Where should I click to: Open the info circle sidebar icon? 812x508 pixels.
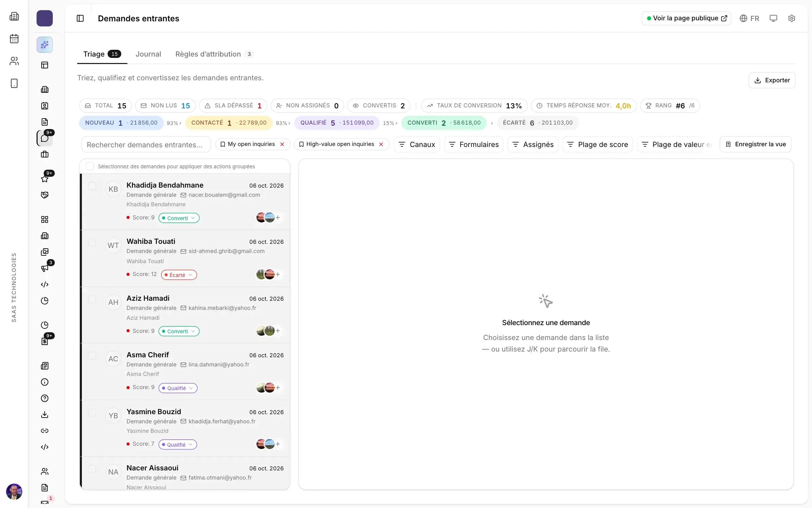pyautogui.click(x=45, y=382)
